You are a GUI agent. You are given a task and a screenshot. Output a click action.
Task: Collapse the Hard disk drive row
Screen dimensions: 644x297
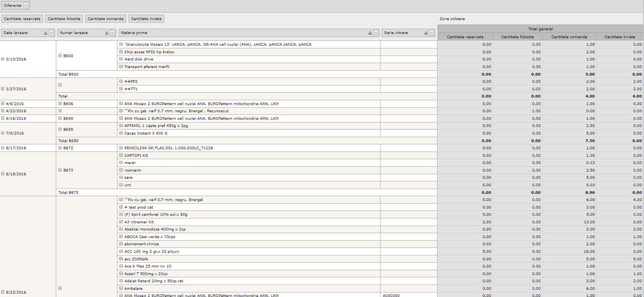[121, 59]
